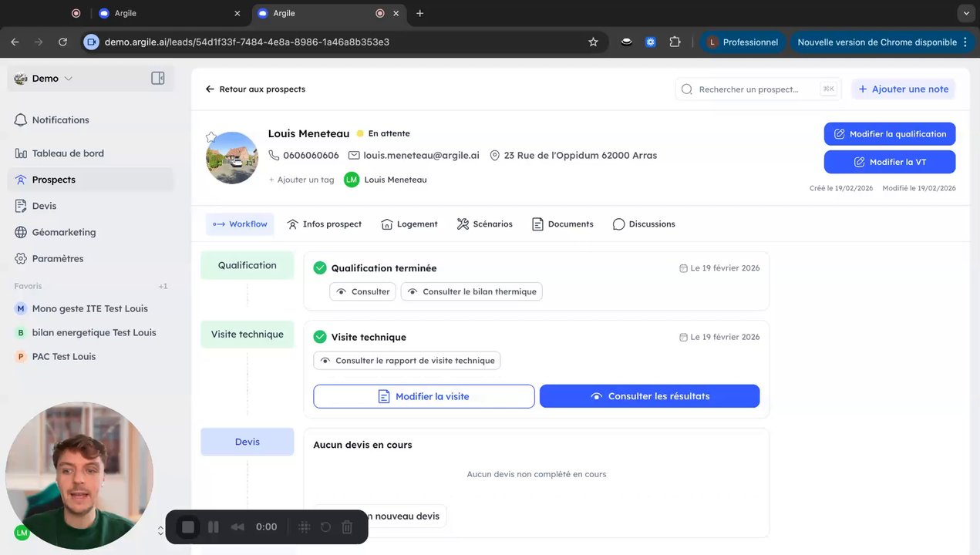The height and width of the screenshot is (555, 980).
Task: Click Ajouter un tag
Action: (x=301, y=180)
